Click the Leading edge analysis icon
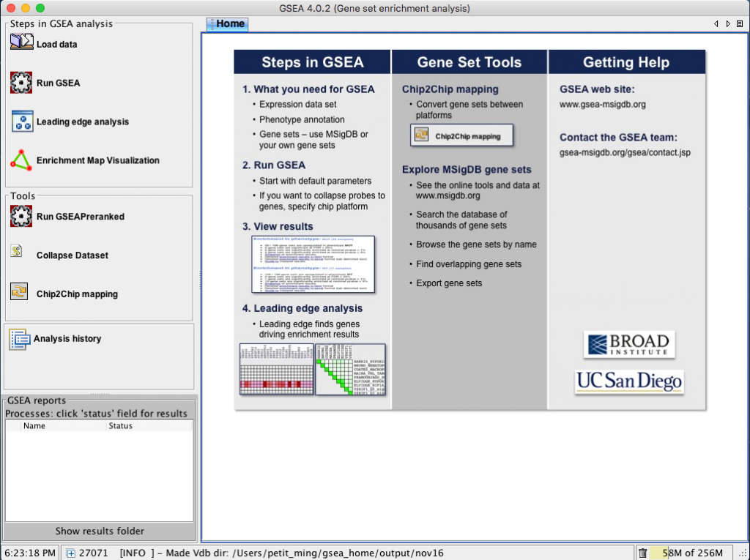 [22, 122]
